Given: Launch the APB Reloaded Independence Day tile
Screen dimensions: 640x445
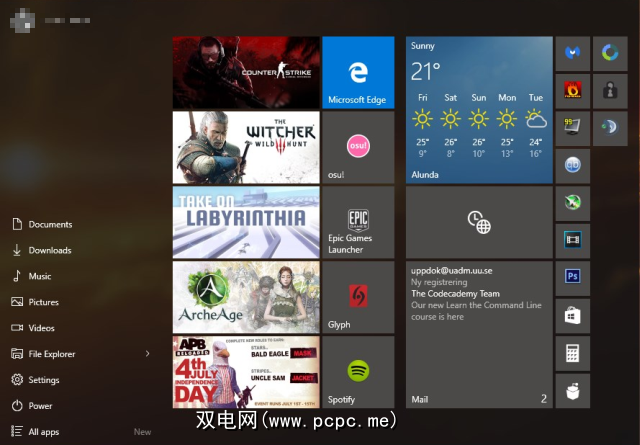Looking at the screenshot, I should pos(246,372).
